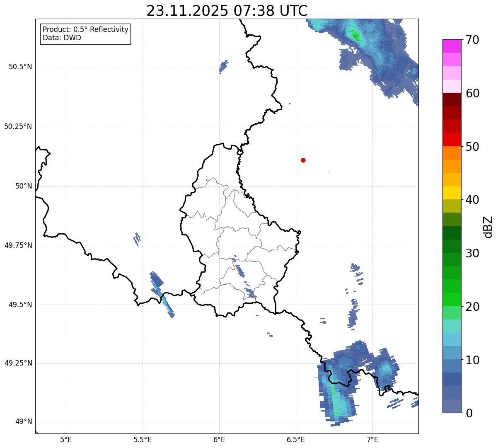Click the Data: DWD text
Viewport: 498px width, 448px height.
[62, 38]
